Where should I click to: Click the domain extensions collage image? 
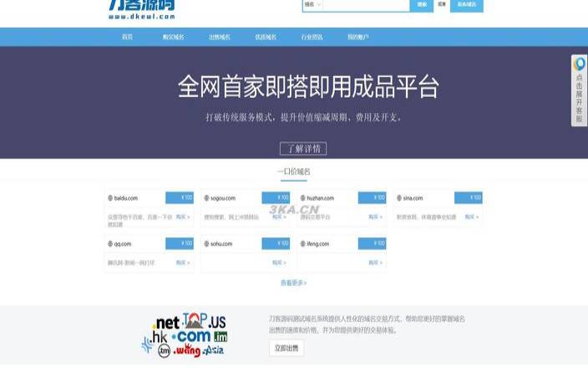(x=184, y=335)
